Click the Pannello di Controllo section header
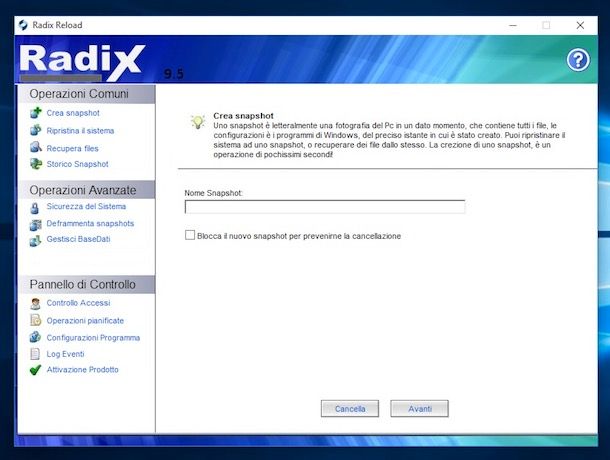Screen dimensions: 610x460 [86, 284]
